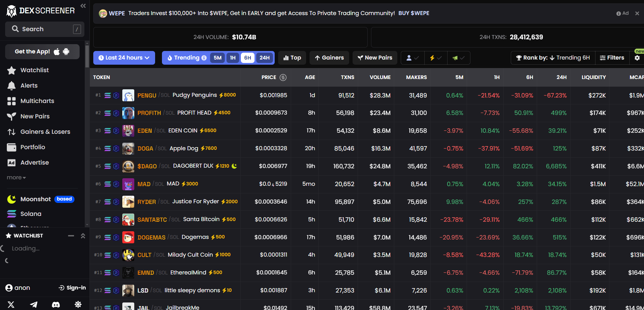The image size is (644, 310).
Task: Open Gainers & Losers arrows icon
Action: 12,132
